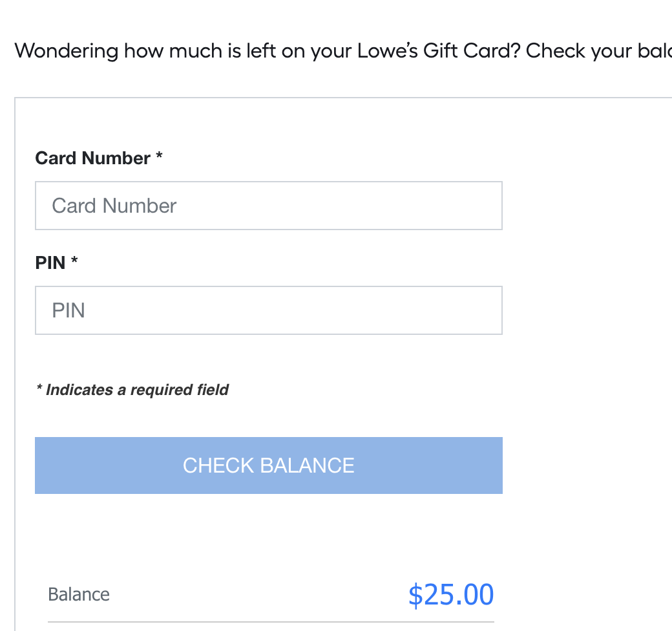This screenshot has height=631, width=672.
Task: Click the "Indicates a required field" note
Action: (x=132, y=390)
